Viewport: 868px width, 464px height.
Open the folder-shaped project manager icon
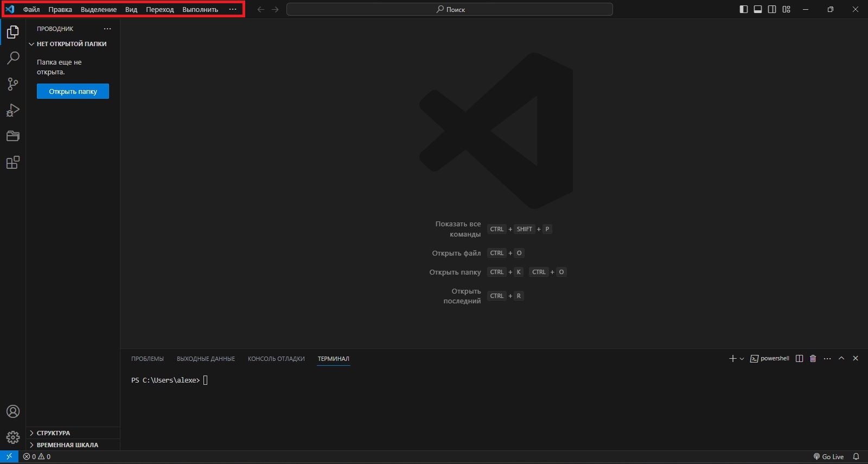coord(13,136)
